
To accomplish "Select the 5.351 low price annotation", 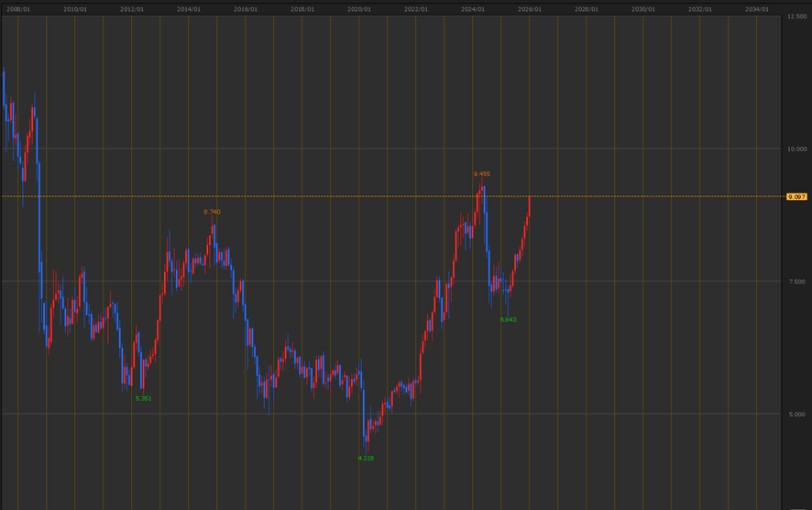I will coord(143,399).
